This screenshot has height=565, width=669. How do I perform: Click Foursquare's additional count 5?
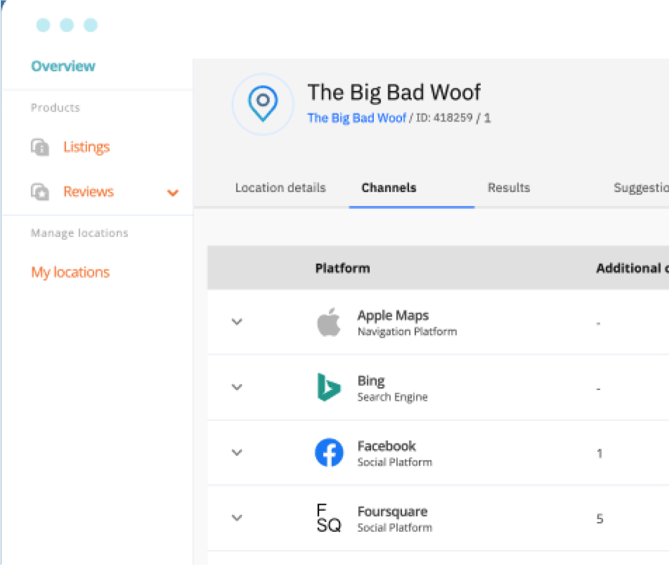point(599,518)
